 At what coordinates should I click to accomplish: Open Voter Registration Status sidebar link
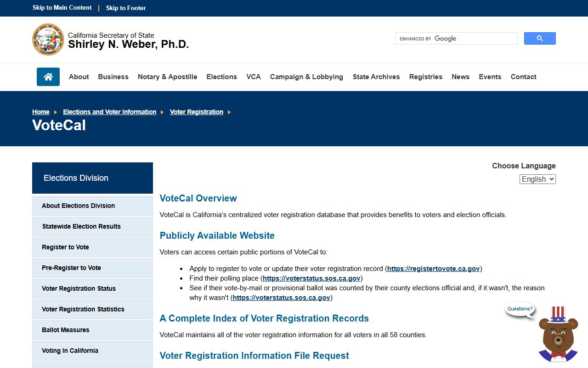pos(92,288)
